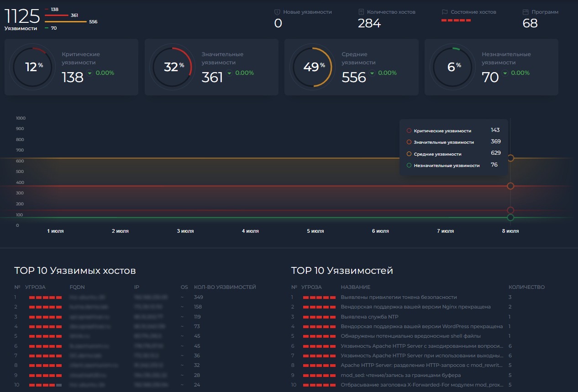Click the green trend arrow in Критические уязвимости card
This screenshot has height=392, width=578.
click(89, 73)
